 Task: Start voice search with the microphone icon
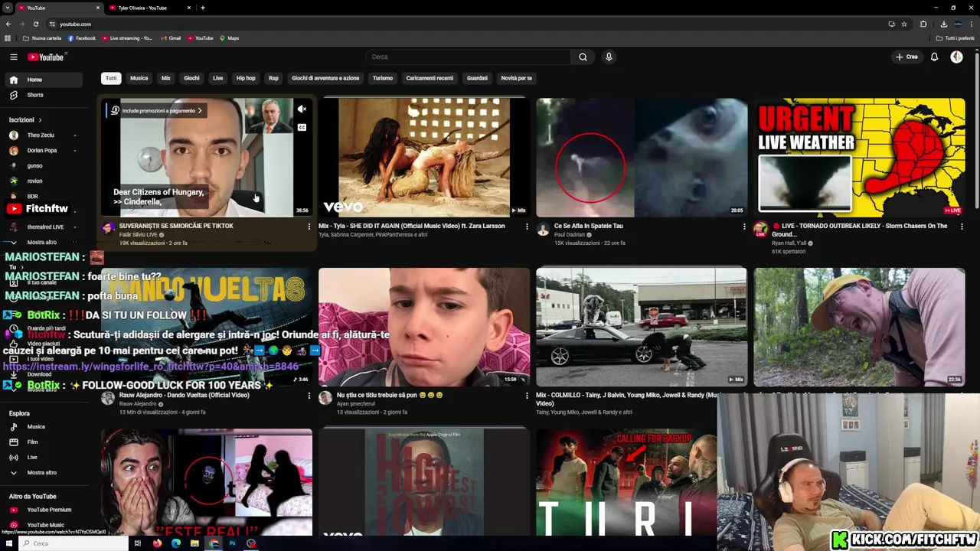click(x=609, y=57)
